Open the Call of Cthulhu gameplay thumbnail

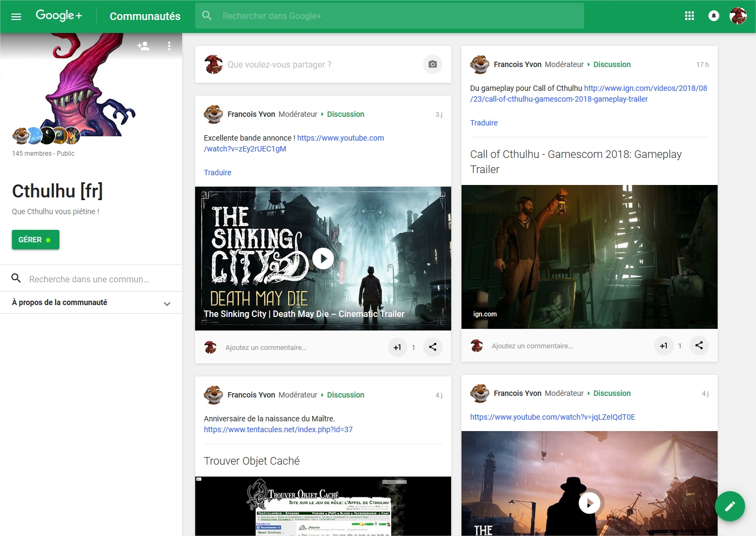point(590,257)
